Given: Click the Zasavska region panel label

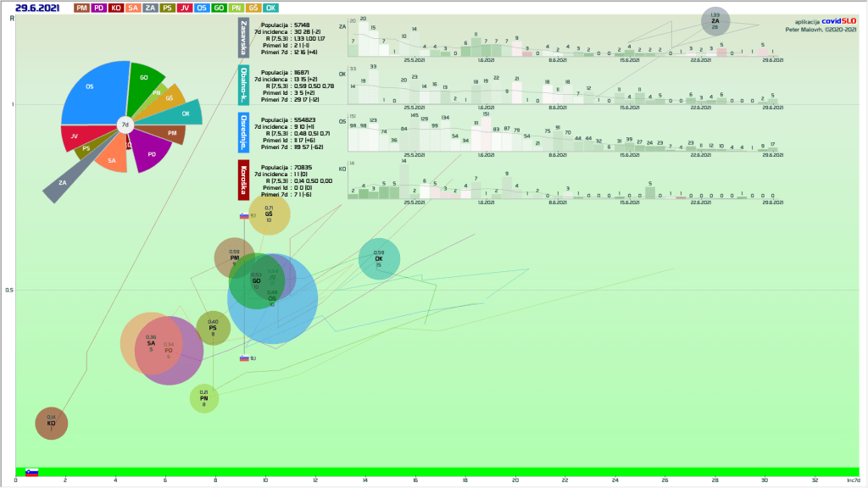Looking at the screenshot, I should (x=244, y=38).
